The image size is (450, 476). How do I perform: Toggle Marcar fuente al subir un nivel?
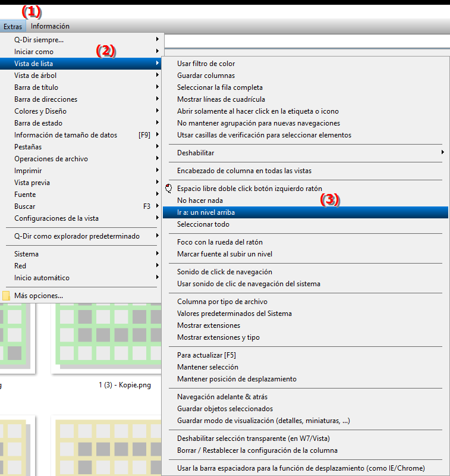point(306,254)
